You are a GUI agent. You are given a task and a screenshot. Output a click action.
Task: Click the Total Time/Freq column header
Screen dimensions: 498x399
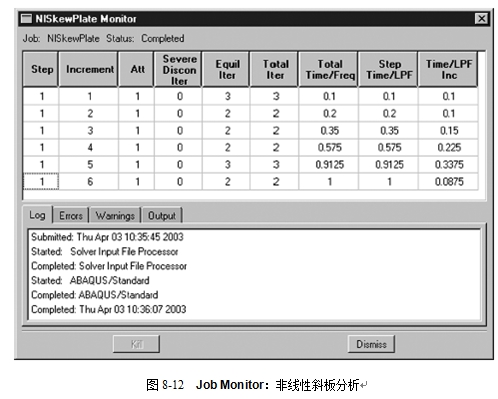[329, 69]
